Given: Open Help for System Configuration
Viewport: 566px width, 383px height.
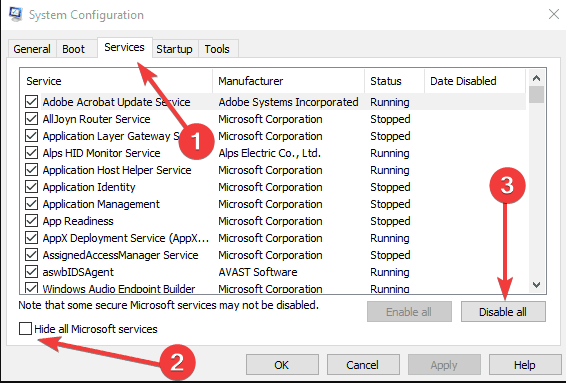Looking at the screenshot, I should [525, 365].
